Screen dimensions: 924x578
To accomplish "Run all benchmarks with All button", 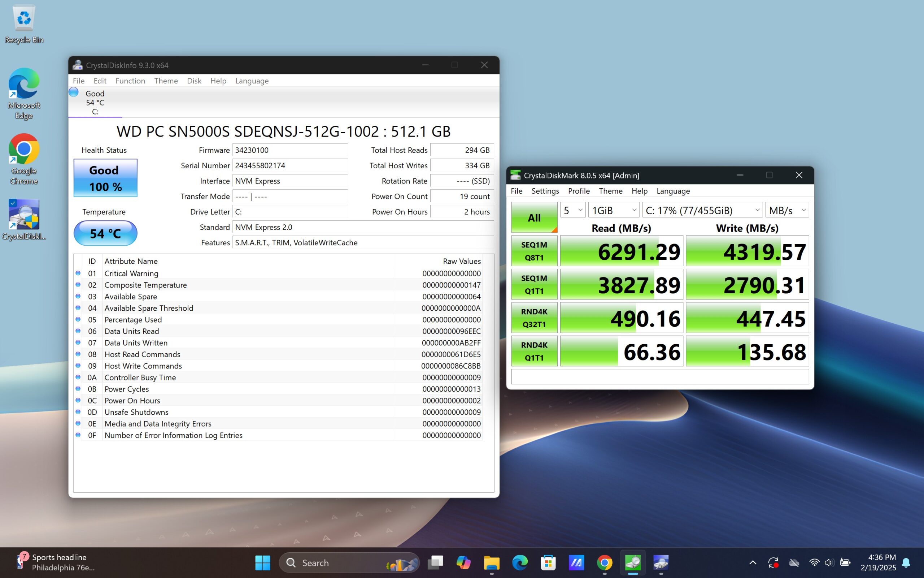I will tap(534, 217).
